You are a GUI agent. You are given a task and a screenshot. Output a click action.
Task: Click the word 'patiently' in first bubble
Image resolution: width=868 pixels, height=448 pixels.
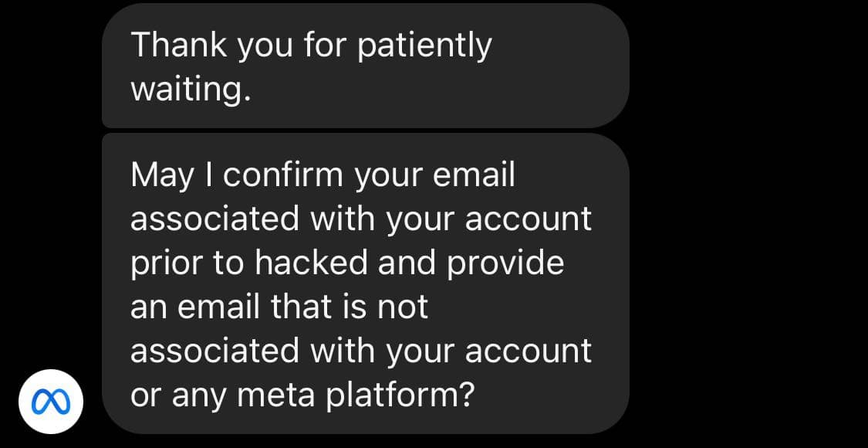(424, 46)
